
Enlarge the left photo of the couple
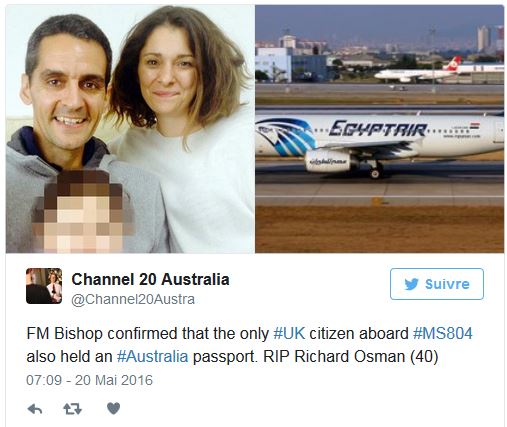coord(130,129)
